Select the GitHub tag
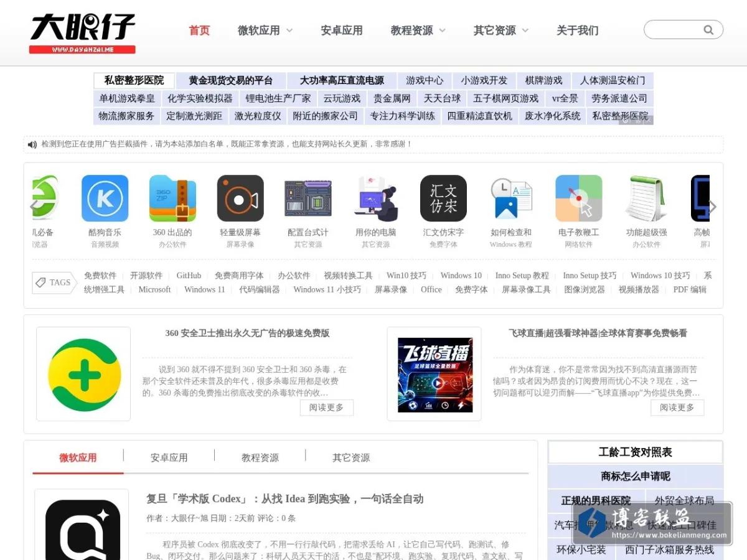This screenshot has height=560, width=747. coord(189,276)
